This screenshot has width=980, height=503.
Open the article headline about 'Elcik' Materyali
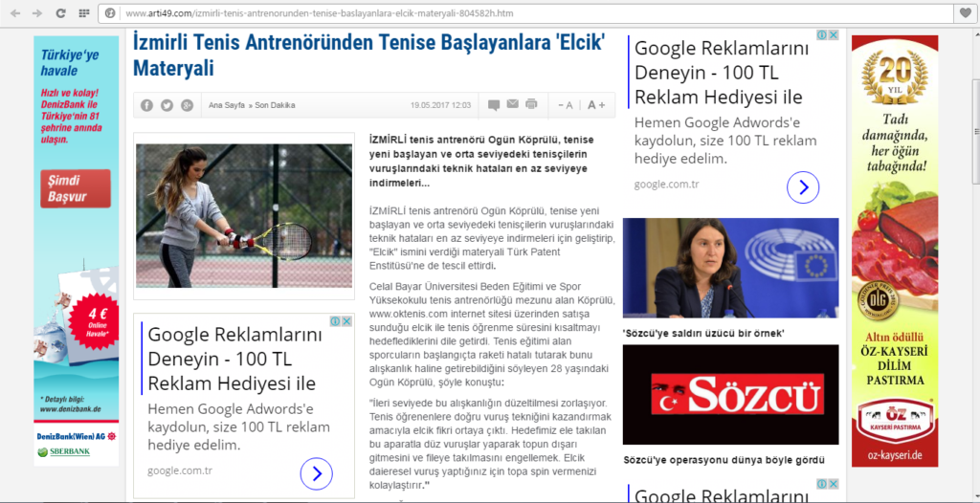368,55
